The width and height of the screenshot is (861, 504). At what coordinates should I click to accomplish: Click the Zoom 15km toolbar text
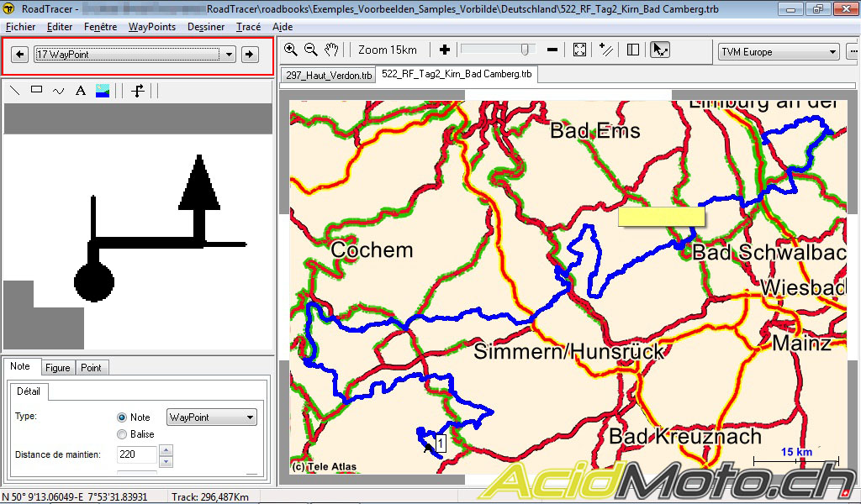click(x=388, y=50)
